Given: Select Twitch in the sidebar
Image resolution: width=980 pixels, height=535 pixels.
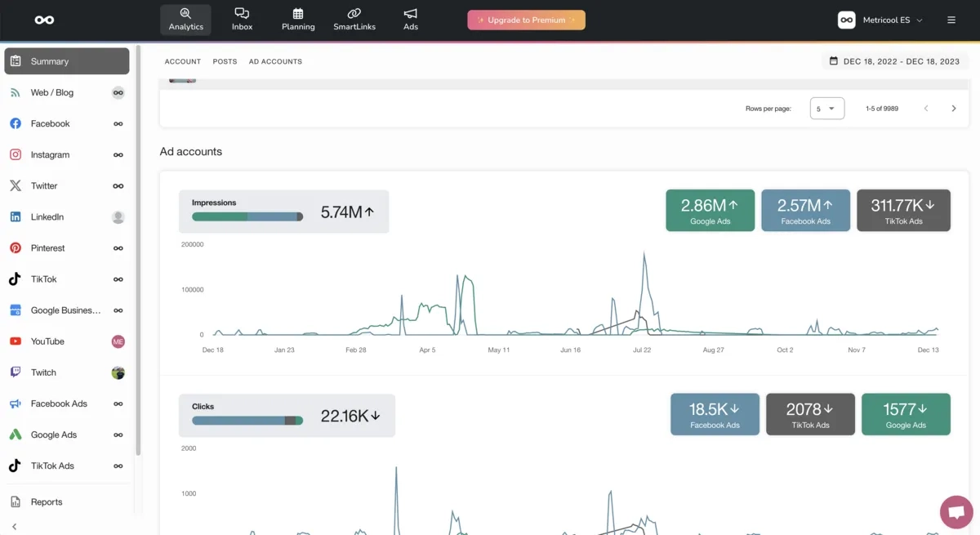Looking at the screenshot, I should 67,372.
